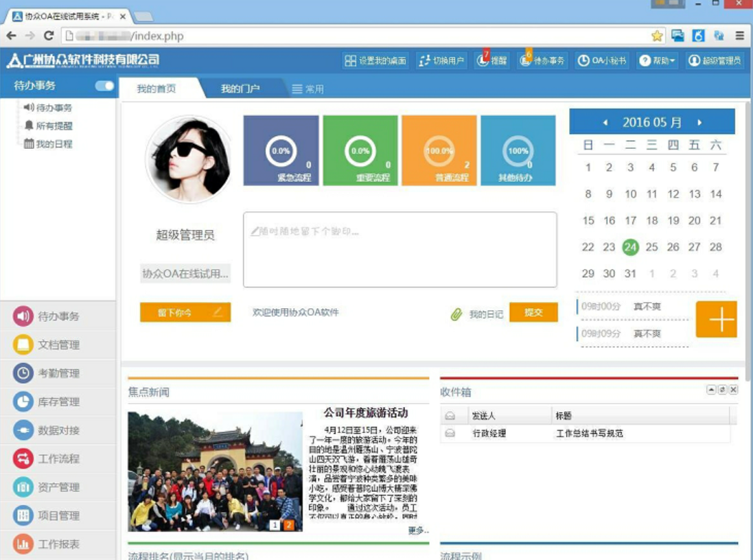Image resolution: width=753 pixels, height=560 pixels.
Task: Switch to the 我的门户 tab
Action: point(240,89)
